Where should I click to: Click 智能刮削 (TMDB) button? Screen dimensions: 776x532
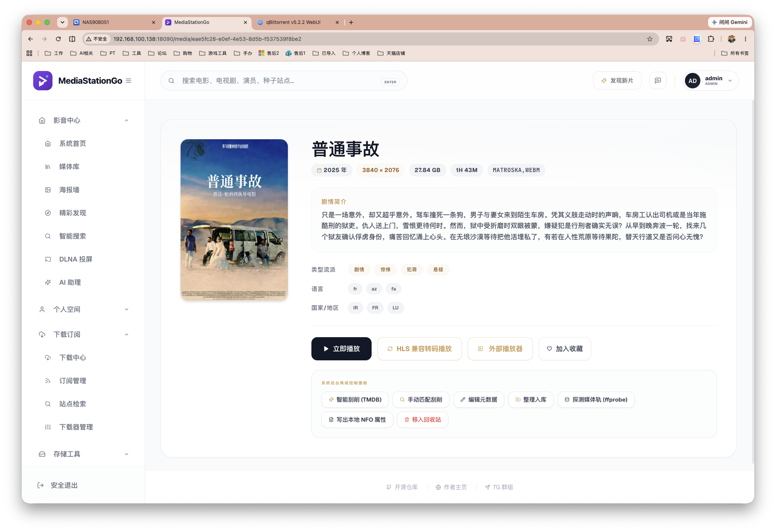[355, 400]
